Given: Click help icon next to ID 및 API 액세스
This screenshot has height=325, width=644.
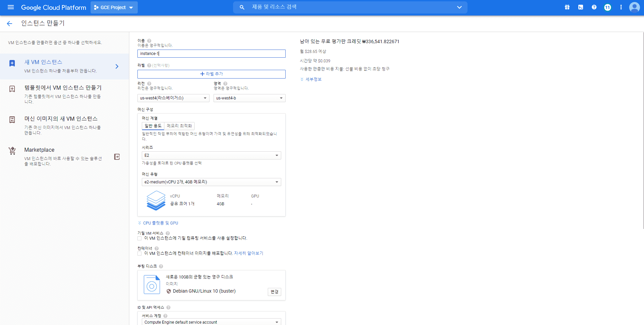Looking at the screenshot, I should pos(168,307).
